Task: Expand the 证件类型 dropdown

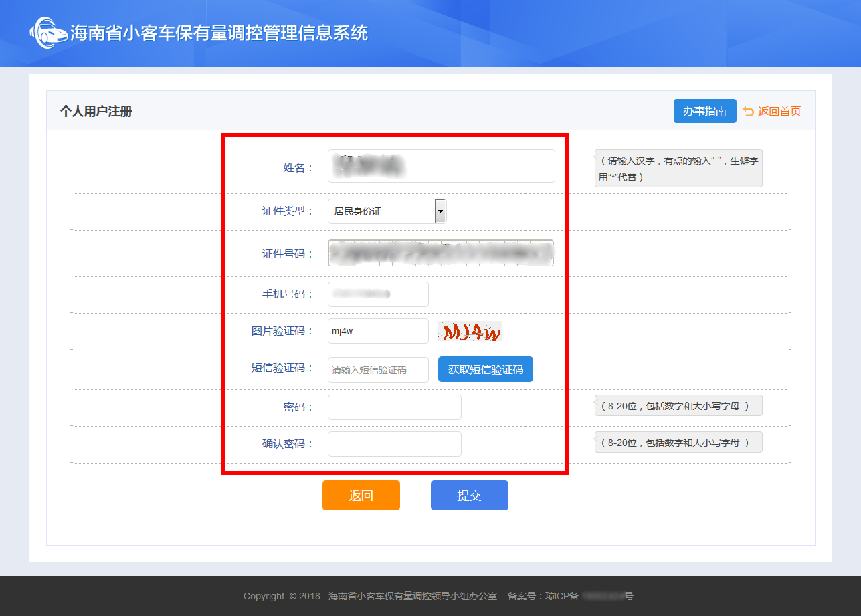Action: 387,211
